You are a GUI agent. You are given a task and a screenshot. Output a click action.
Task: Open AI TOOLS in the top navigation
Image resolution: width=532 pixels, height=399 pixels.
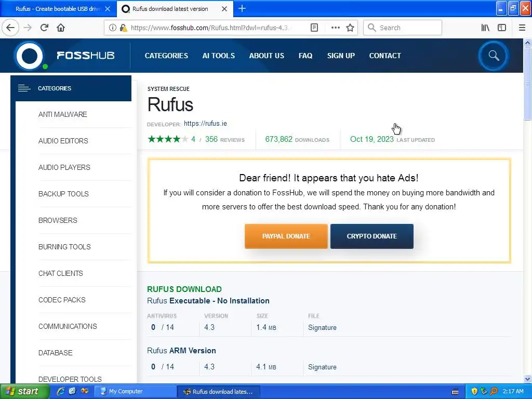point(219,56)
